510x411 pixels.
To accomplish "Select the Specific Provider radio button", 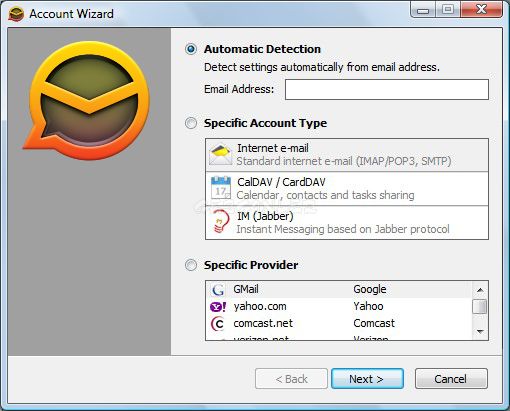I will pyautogui.click(x=191, y=265).
